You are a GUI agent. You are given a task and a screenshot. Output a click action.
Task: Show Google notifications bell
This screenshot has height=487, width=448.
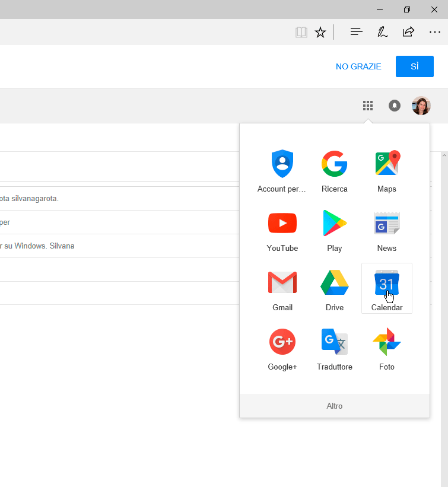tap(395, 106)
